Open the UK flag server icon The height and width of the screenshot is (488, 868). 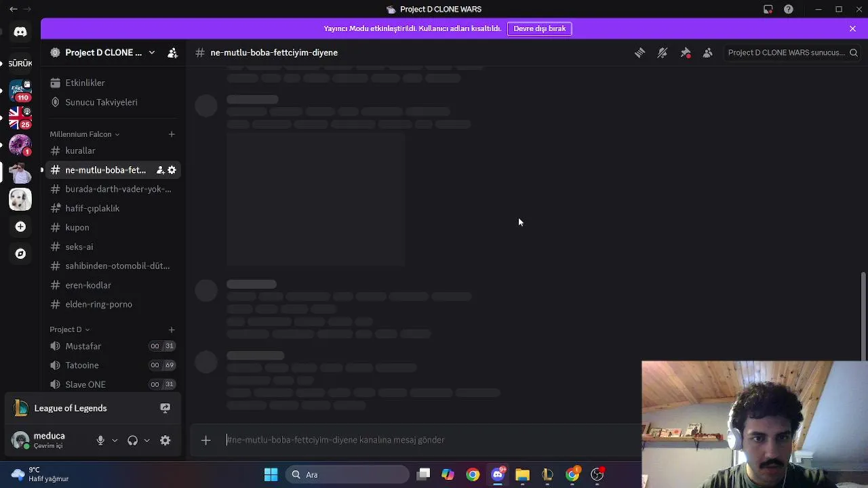click(20, 117)
